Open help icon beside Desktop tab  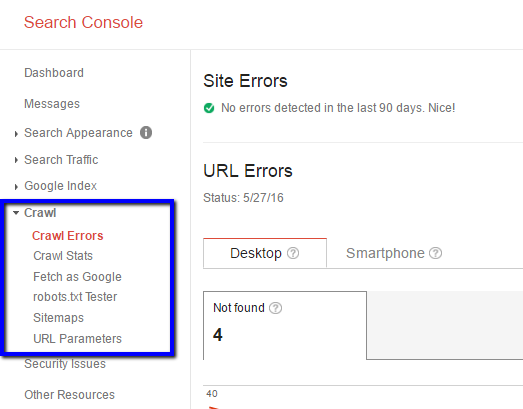(293, 253)
